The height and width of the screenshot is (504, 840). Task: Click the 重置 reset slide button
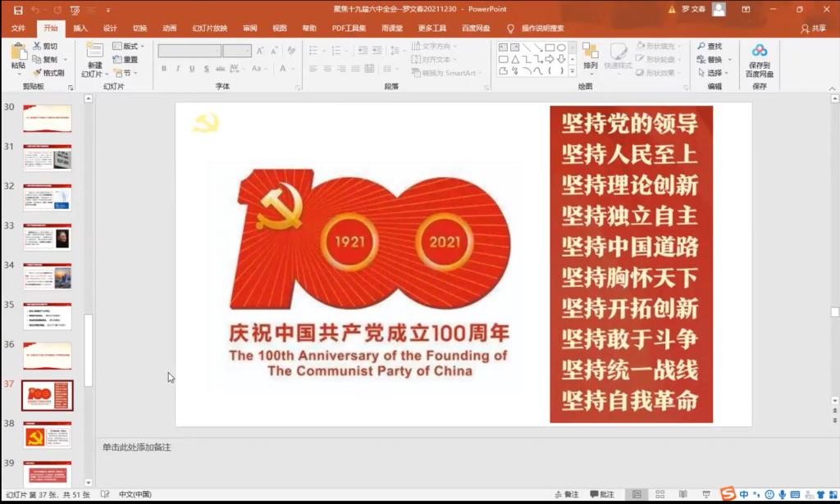pyautogui.click(x=126, y=59)
